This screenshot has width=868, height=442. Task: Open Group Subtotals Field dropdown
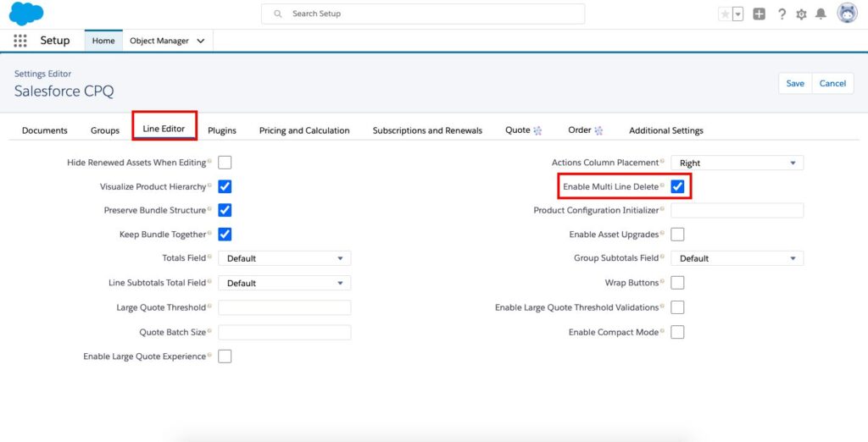point(737,258)
